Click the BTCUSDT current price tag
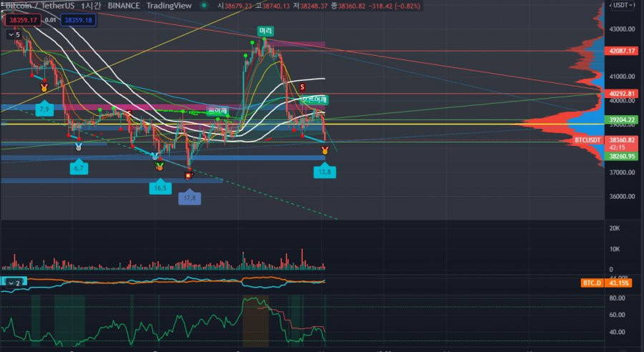 (587, 140)
